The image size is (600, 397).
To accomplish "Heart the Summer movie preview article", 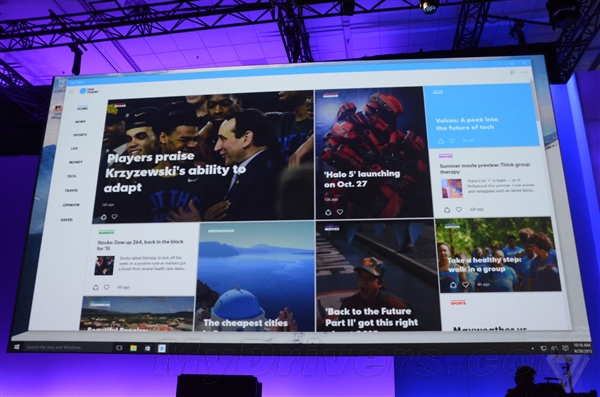I will coord(459,209).
